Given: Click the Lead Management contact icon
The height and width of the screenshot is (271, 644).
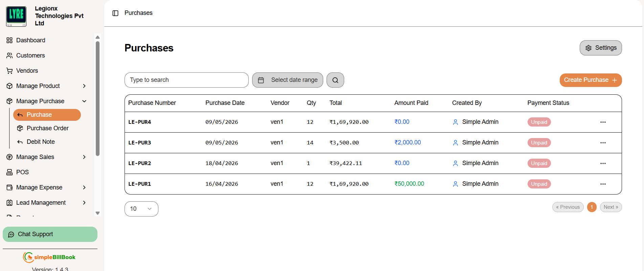Looking at the screenshot, I should 9,203.
